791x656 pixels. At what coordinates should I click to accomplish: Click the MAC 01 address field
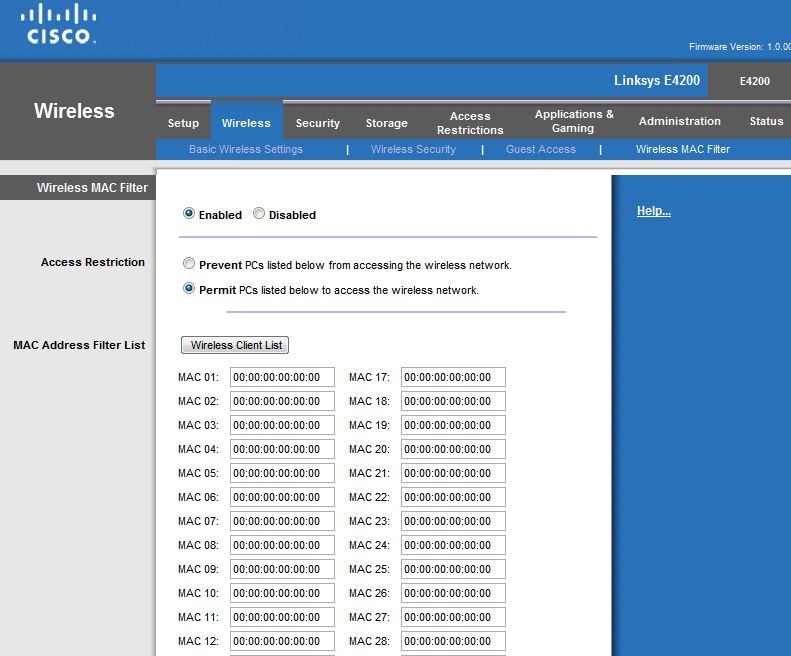pyautogui.click(x=282, y=377)
